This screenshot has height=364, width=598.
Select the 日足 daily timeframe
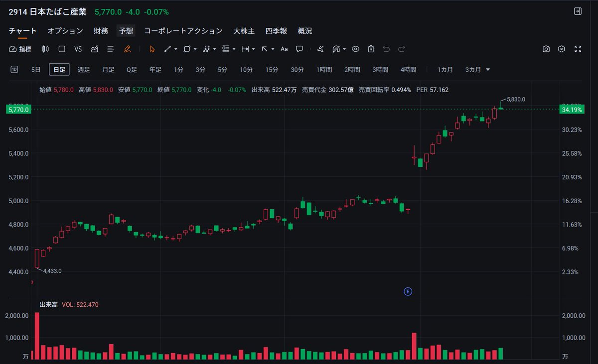(59, 70)
